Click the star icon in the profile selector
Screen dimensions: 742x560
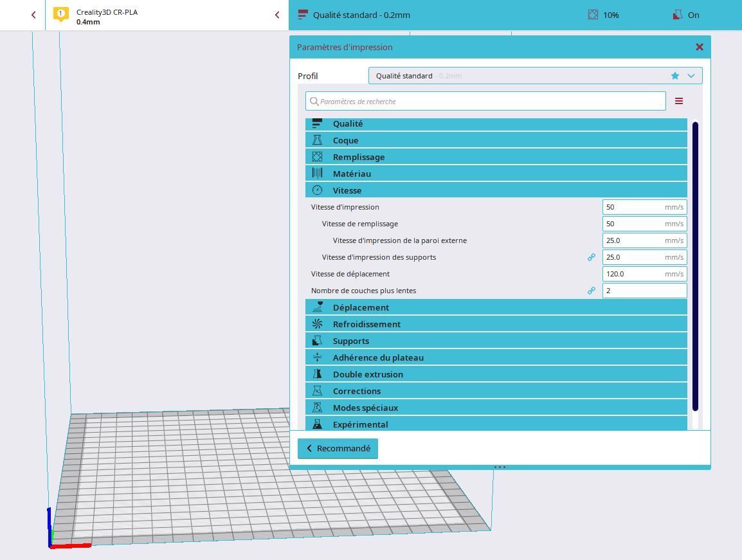[674, 76]
